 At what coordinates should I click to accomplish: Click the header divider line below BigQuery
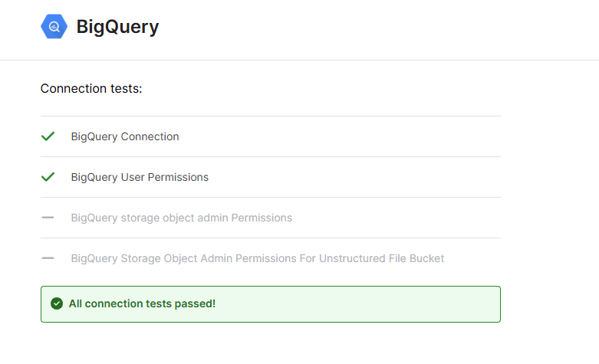pyautogui.click(x=299, y=60)
